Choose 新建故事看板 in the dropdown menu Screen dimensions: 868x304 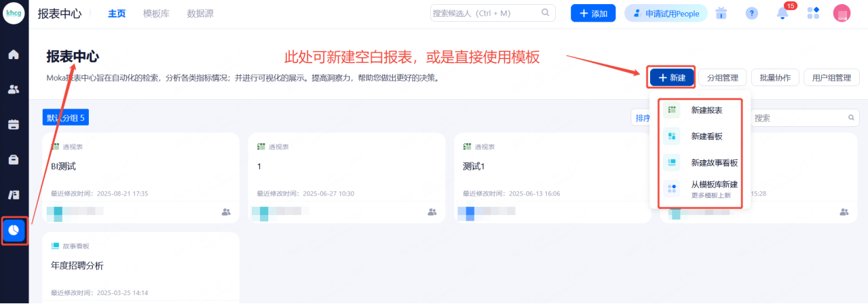coord(714,162)
